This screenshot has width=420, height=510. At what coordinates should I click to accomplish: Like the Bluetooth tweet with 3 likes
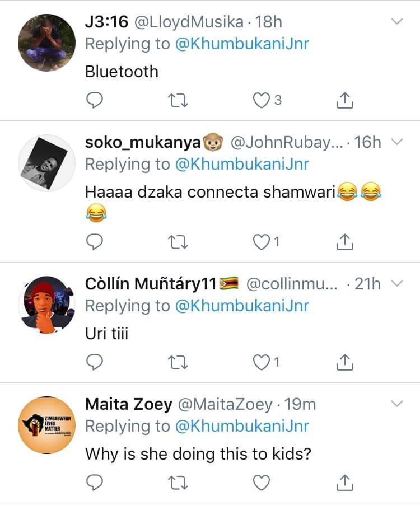261,100
